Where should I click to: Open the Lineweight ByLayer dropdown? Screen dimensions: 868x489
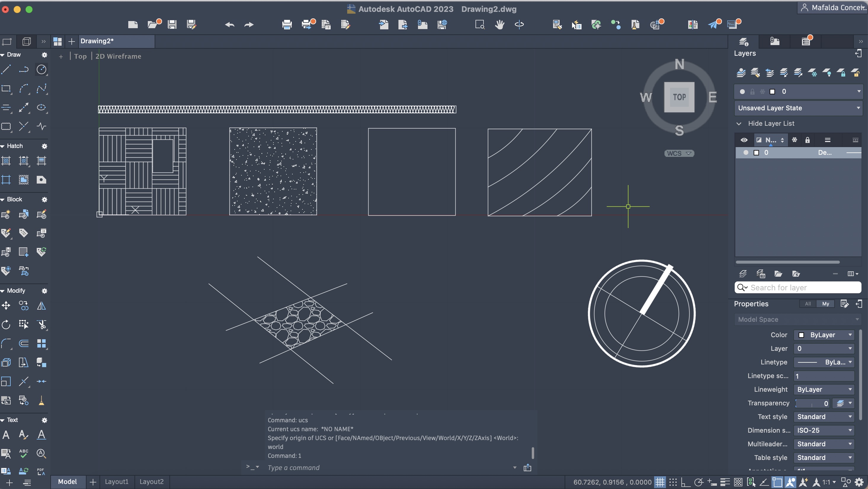[x=824, y=390]
